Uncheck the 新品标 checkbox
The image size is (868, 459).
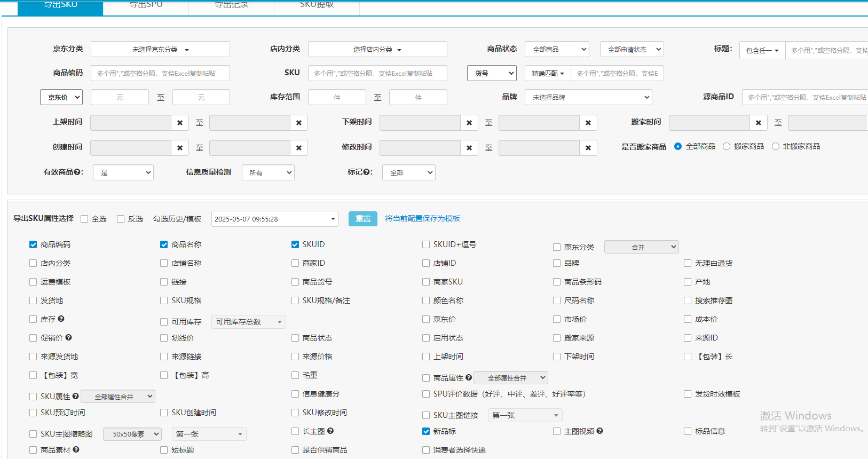click(x=426, y=431)
